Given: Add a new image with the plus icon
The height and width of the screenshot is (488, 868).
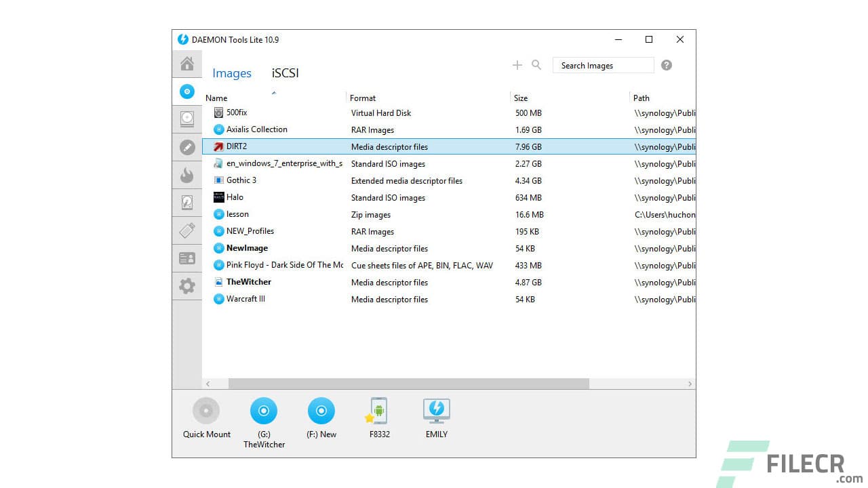Looking at the screenshot, I should (x=517, y=65).
